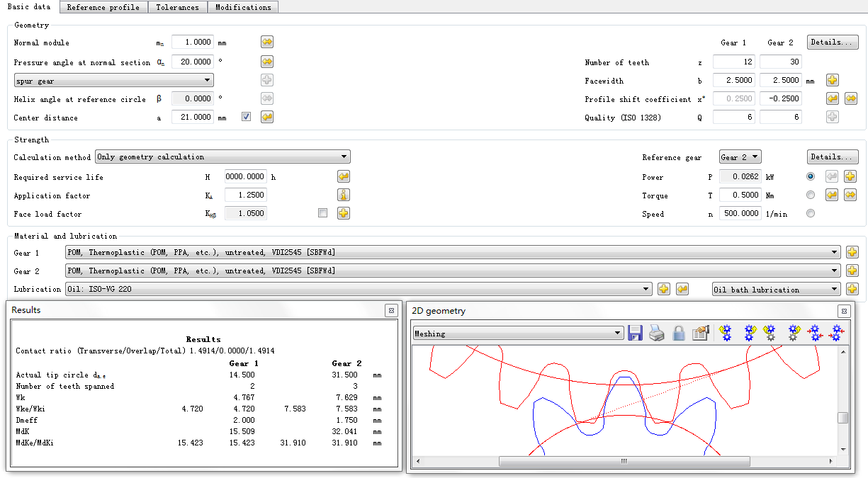The height and width of the screenshot is (478, 868).
Task: Open 2D geometry properties icon
Action: (x=701, y=333)
